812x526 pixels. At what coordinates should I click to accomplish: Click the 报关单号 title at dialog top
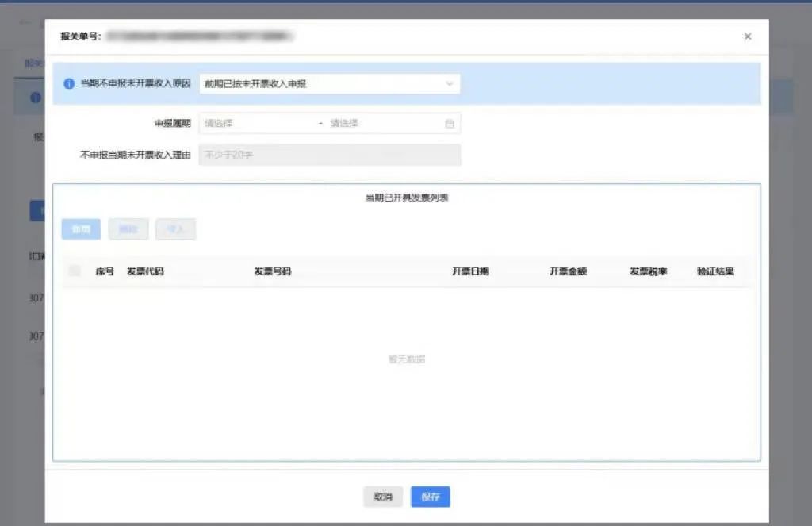coord(81,36)
